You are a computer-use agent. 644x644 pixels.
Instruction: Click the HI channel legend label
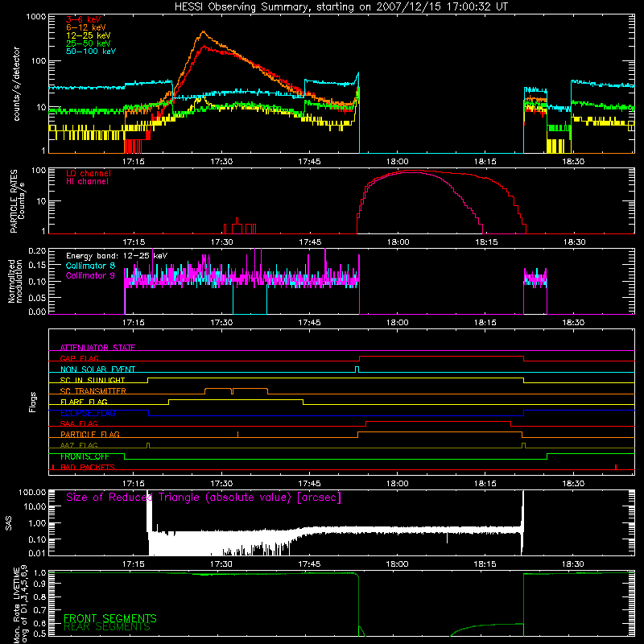[87, 182]
